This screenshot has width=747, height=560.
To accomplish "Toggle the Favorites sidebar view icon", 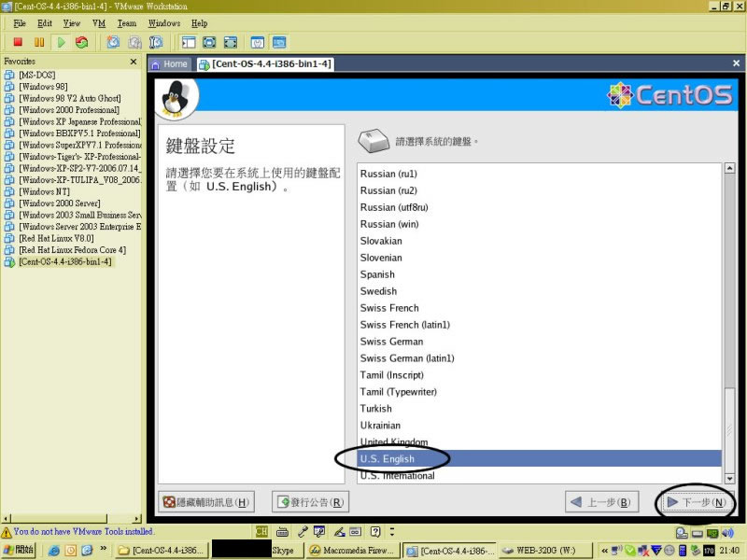I will [x=188, y=42].
